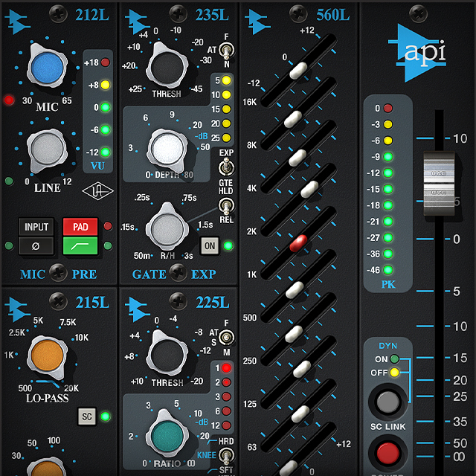
Task: Flip the 235L attack F/N switch
Action: tap(227, 51)
